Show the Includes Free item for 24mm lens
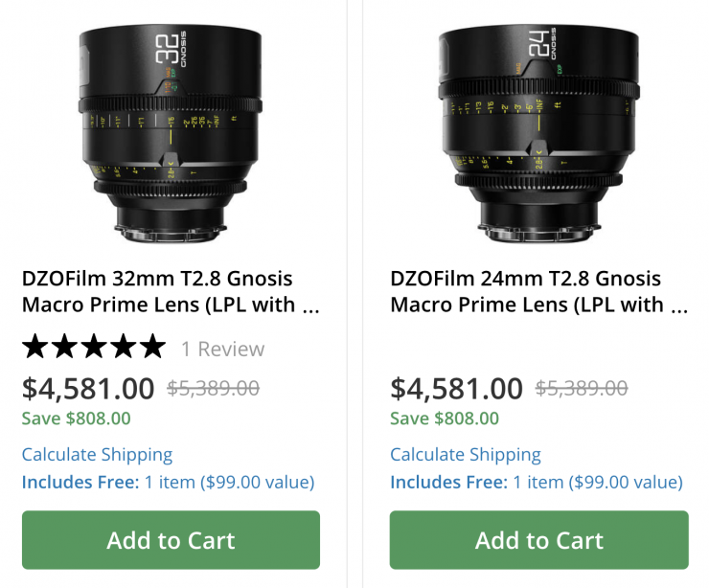Screen dimensions: 709x588 pos(537,482)
